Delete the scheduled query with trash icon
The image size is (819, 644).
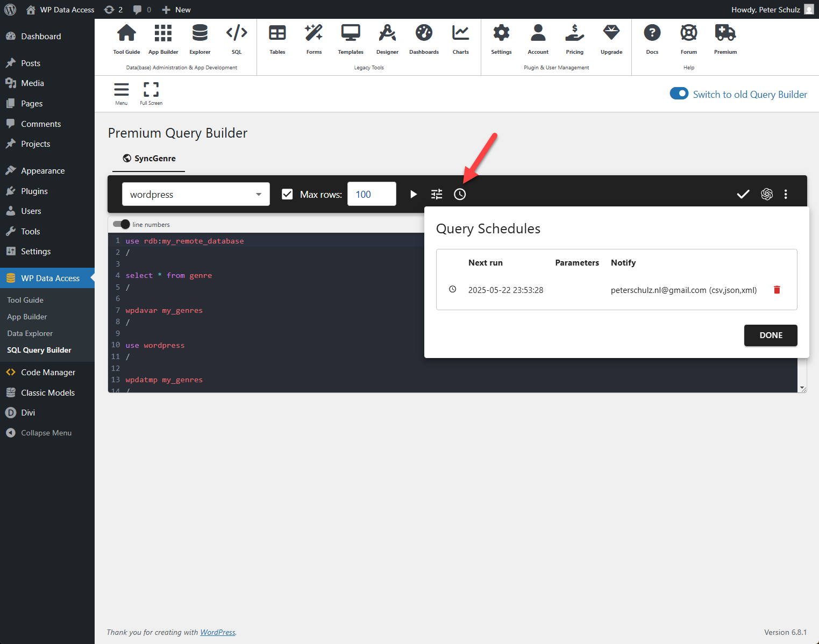pyautogui.click(x=777, y=290)
